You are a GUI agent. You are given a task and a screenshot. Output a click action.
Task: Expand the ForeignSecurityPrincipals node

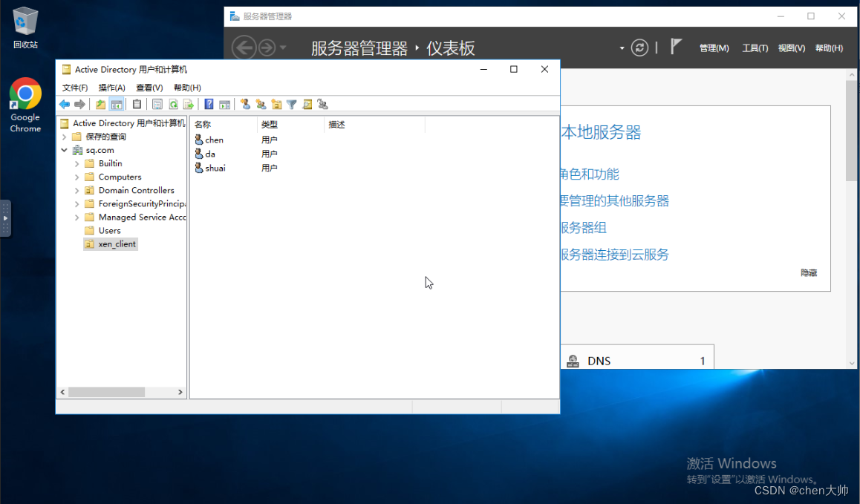(x=76, y=203)
